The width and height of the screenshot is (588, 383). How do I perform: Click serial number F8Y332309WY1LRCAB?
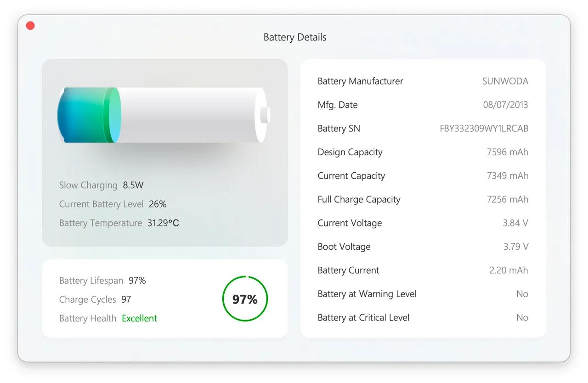click(484, 129)
